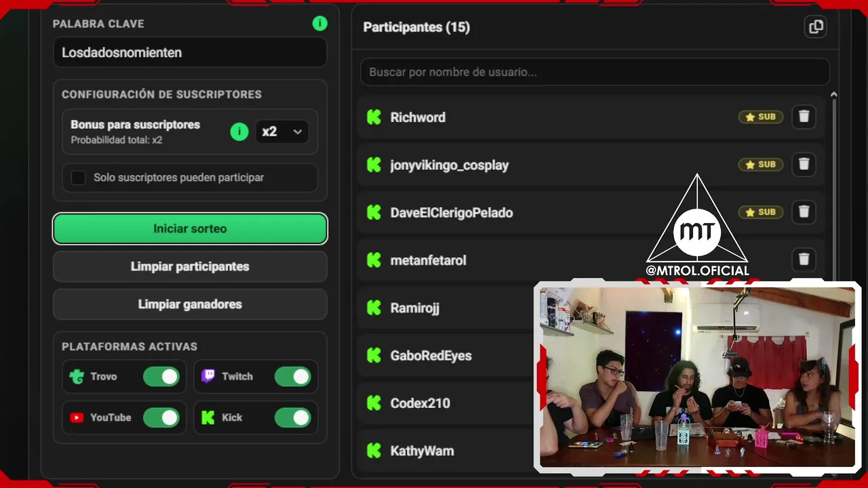The width and height of the screenshot is (868, 488).
Task: Remove metanfetarol with its trash icon
Action: [x=804, y=260]
